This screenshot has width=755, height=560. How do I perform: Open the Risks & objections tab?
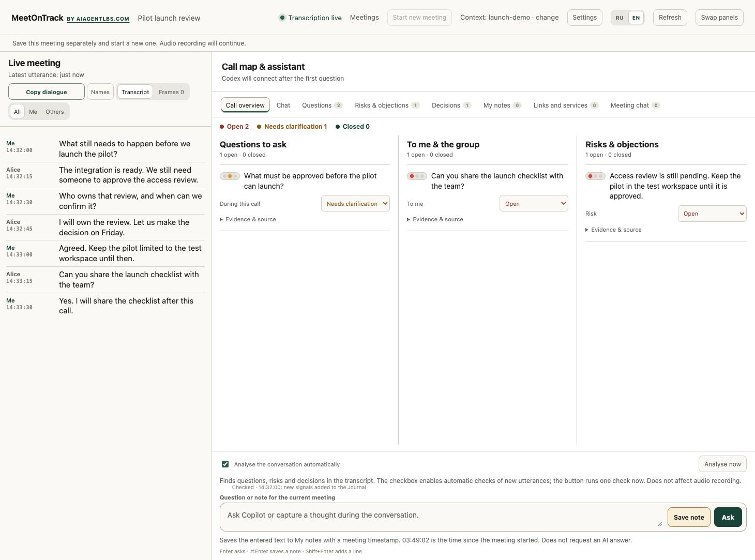pos(387,105)
